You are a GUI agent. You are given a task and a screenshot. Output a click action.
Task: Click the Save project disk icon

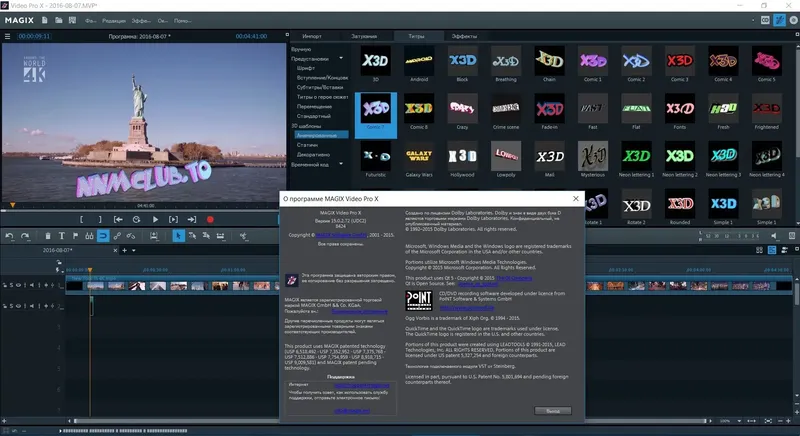72,20
